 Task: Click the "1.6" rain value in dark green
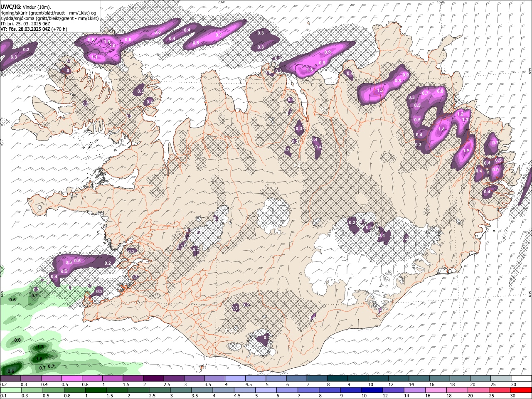tap(39, 359)
